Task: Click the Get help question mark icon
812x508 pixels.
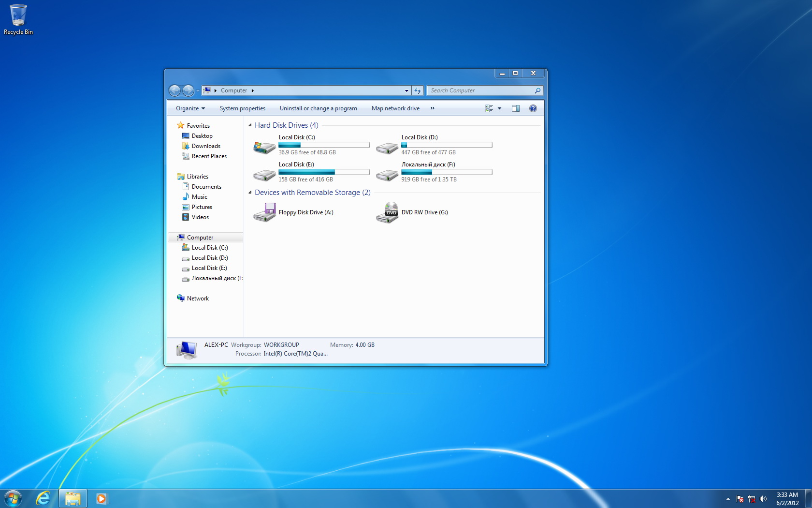Action: (x=533, y=108)
